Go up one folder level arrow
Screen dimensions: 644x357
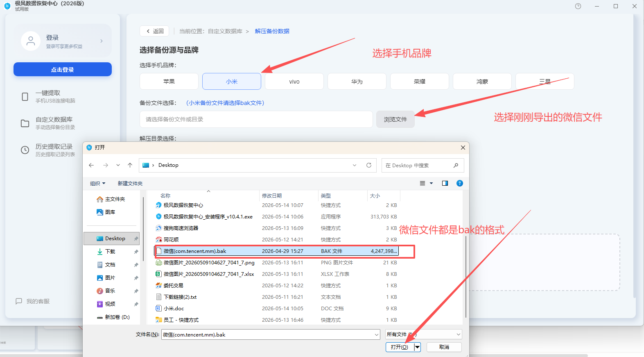130,165
